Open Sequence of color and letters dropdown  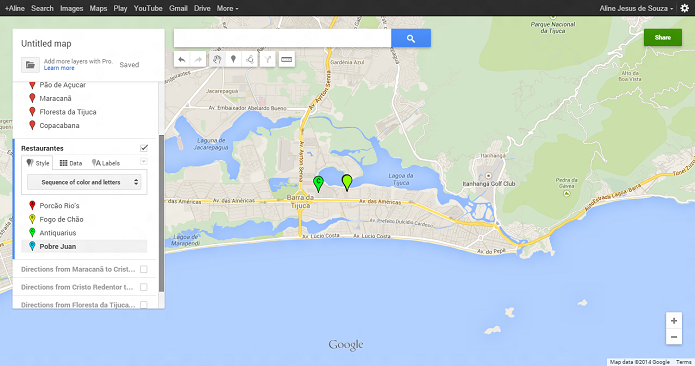pyautogui.click(x=84, y=182)
